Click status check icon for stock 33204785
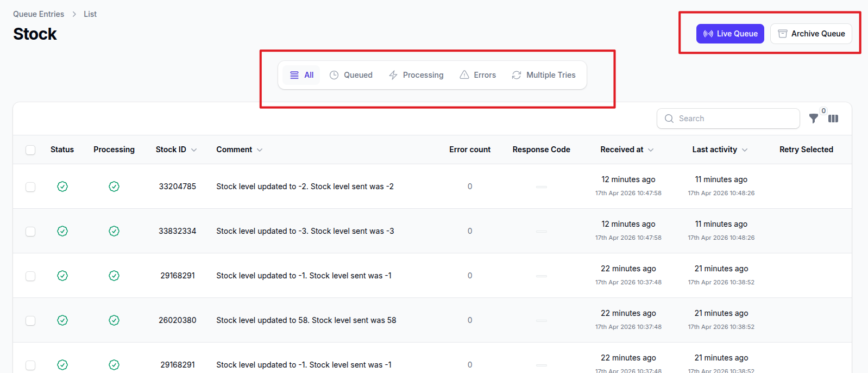Viewport: 868px width, 373px height. [x=62, y=186]
